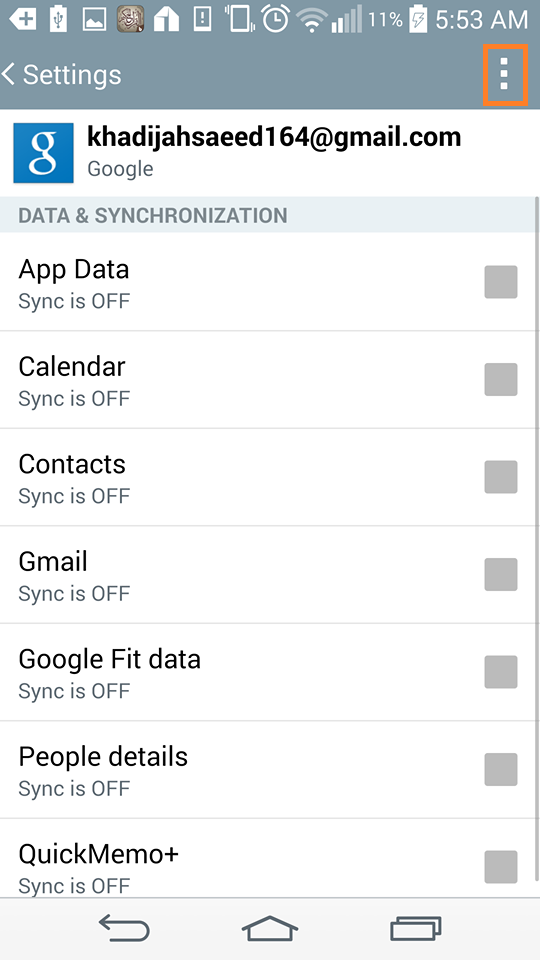Viewport: 540px width, 960px height.
Task: Turn on Gmail sync checkbox
Action: [501, 574]
